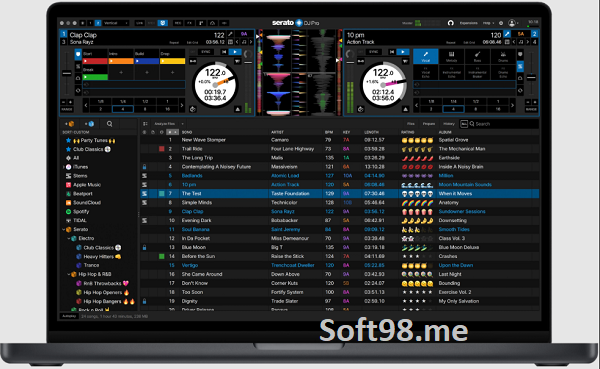
Task: Open stems tab icon on left deck
Action: 78,66
